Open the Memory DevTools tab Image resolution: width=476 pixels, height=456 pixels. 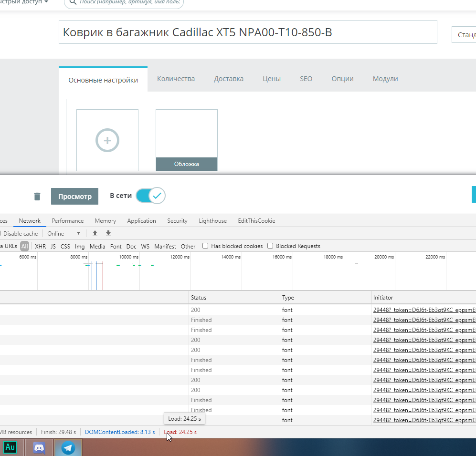point(106,221)
